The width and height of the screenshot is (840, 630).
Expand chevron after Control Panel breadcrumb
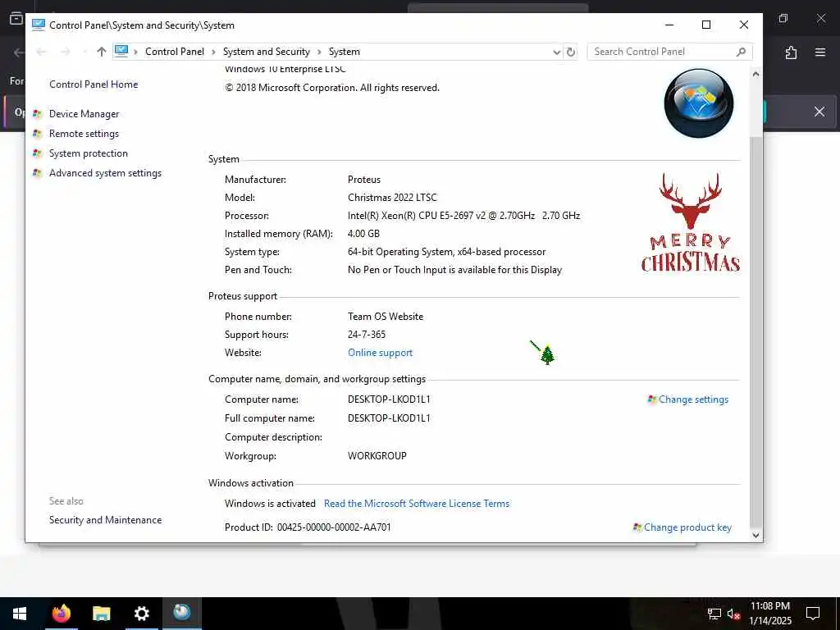click(213, 52)
